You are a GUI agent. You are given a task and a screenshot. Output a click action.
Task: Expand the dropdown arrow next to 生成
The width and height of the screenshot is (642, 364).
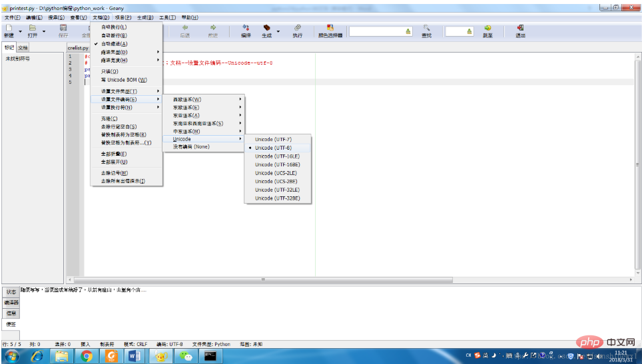click(278, 31)
